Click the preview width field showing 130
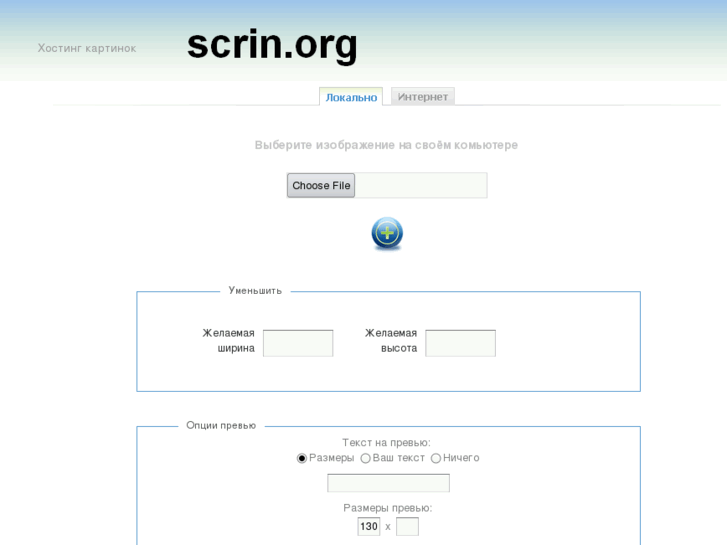Screen dimensions: 727x545 point(369,526)
